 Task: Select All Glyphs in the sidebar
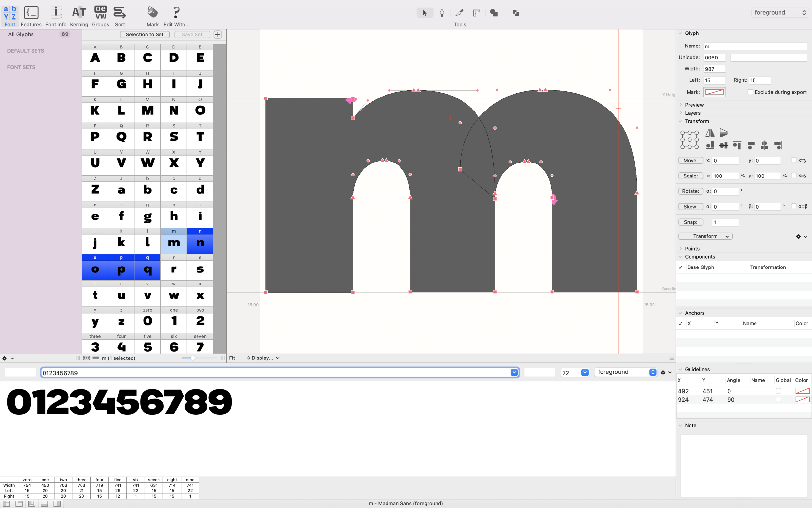[21, 34]
